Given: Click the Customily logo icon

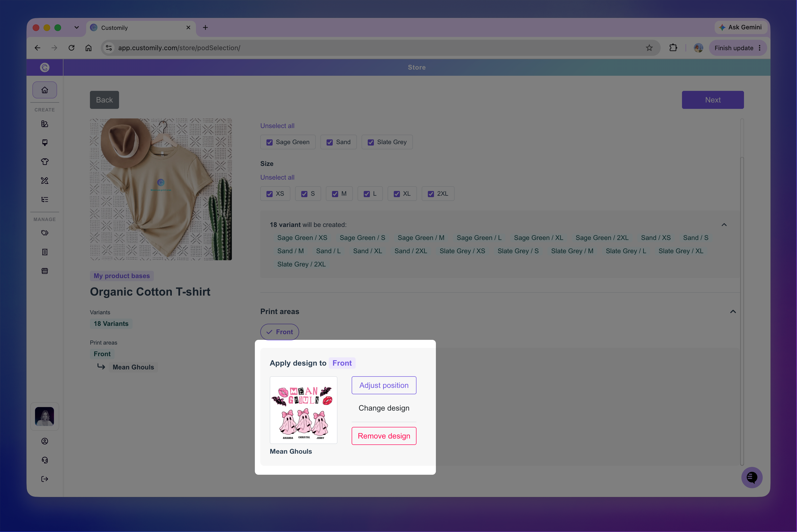Looking at the screenshot, I should pos(44,67).
